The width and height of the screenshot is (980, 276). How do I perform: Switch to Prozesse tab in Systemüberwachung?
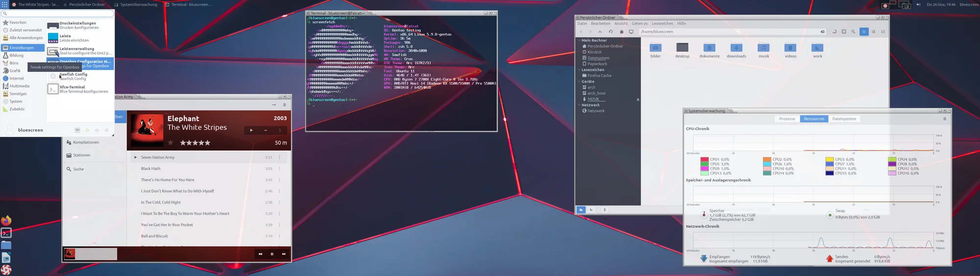click(787, 119)
